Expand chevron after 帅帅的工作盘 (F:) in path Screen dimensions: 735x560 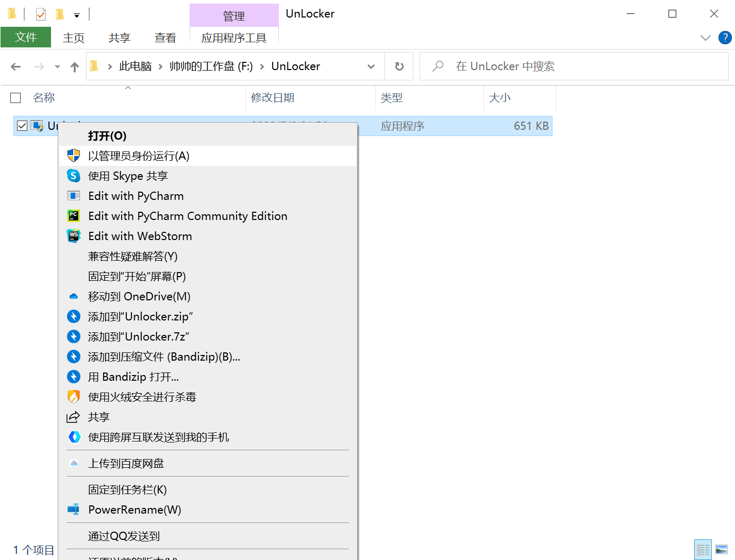click(262, 66)
